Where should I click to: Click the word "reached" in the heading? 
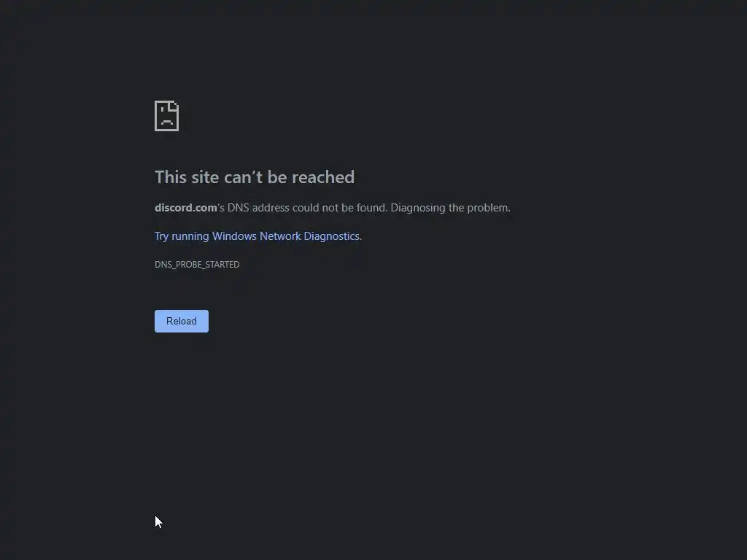tap(323, 177)
